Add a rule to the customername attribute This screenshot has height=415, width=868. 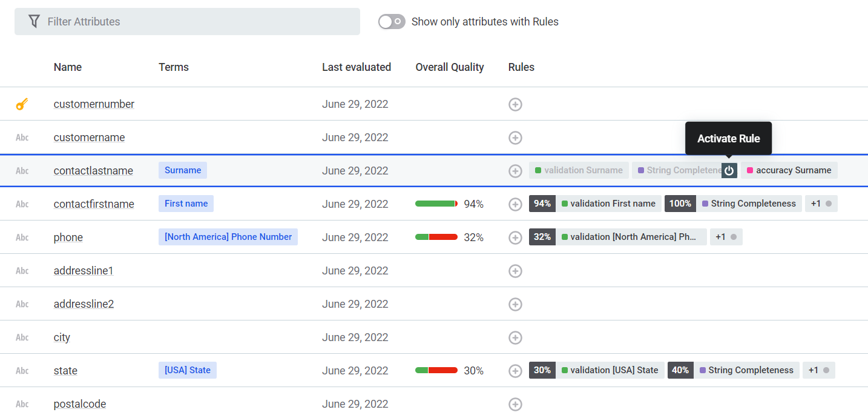coord(515,138)
